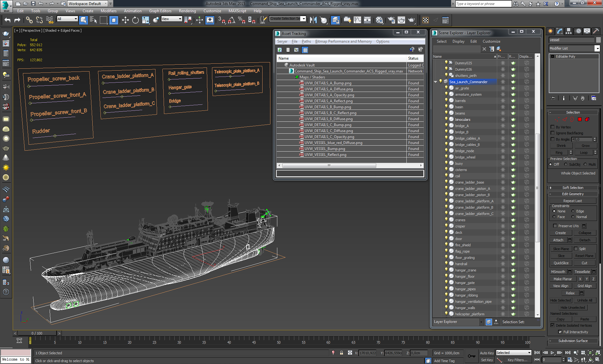This screenshot has height=364, width=603.
Task: Click the Render Production teapot icon
Action: pos(411,20)
